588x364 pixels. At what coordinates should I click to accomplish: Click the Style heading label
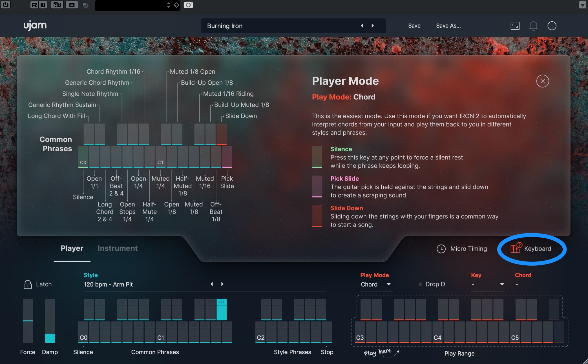tap(90, 275)
